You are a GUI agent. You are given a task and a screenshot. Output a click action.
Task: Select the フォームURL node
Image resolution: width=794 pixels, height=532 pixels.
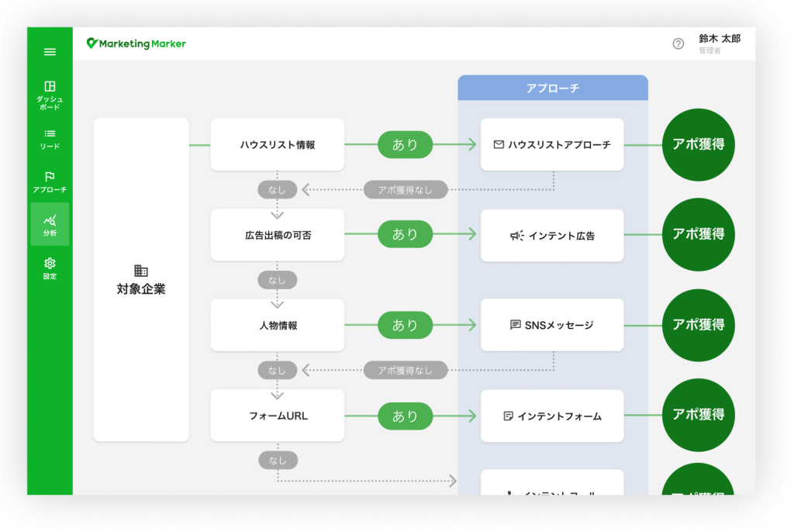coord(277,416)
